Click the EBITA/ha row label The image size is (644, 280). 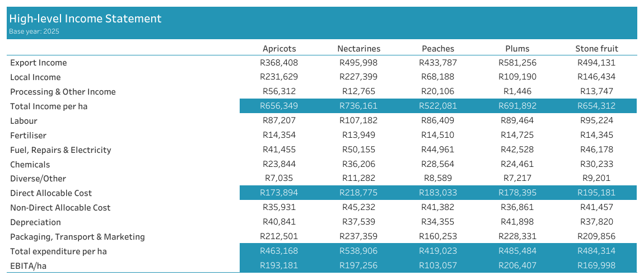(x=28, y=265)
